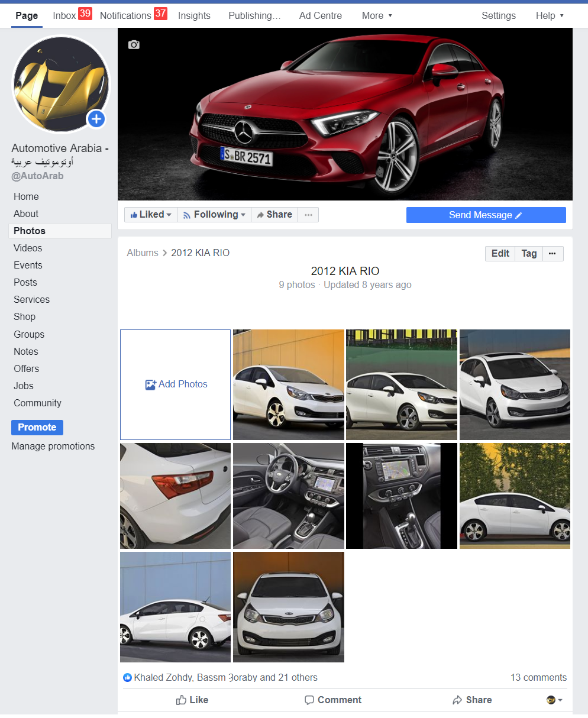The height and width of the screenshot is (718, 588).
Task: Click the Promote button
Action: [37, 427]
